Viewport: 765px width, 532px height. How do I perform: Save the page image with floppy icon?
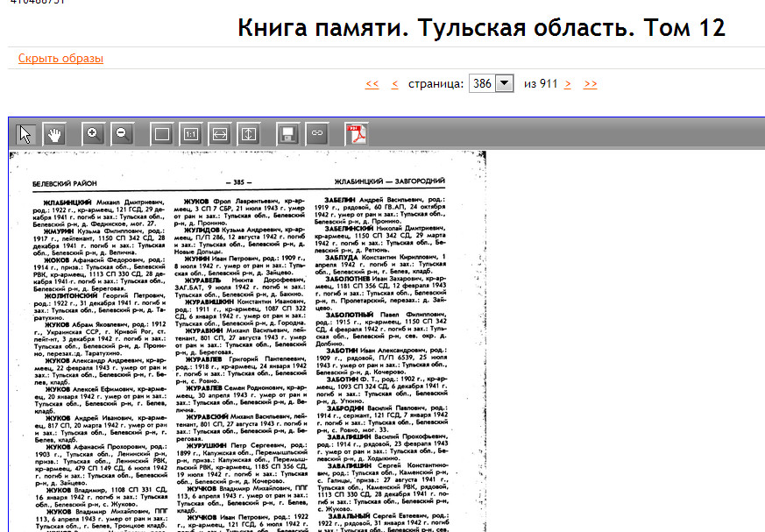click(x=287, y=134)
